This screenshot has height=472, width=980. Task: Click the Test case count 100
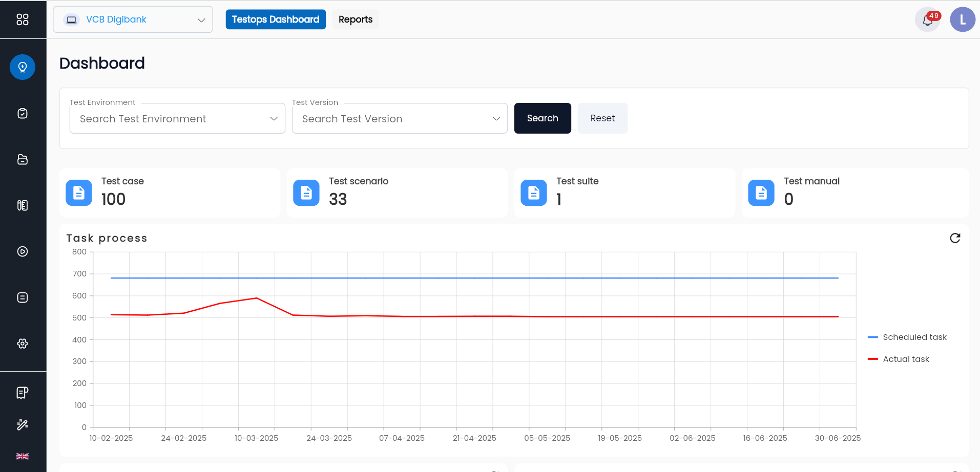[x=113, y=199]
